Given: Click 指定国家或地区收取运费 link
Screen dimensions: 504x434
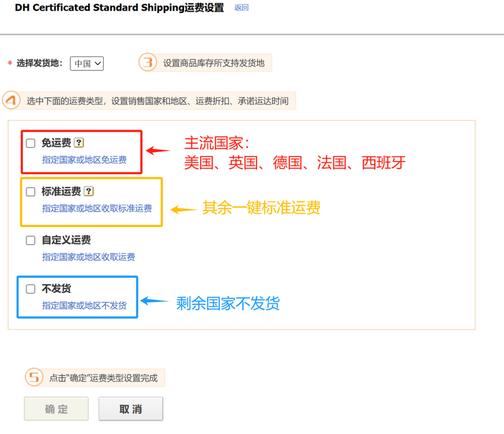Looking at the screenshot, I should (88, 256).
